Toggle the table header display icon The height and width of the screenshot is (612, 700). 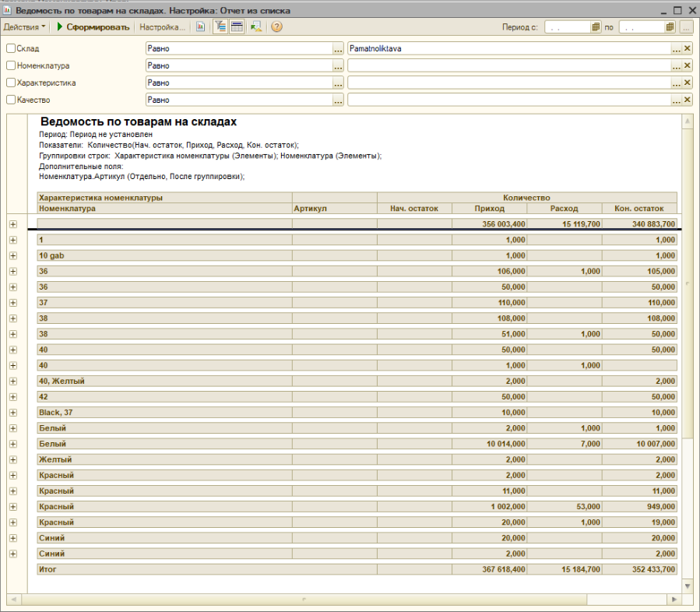tap(237, 26)
